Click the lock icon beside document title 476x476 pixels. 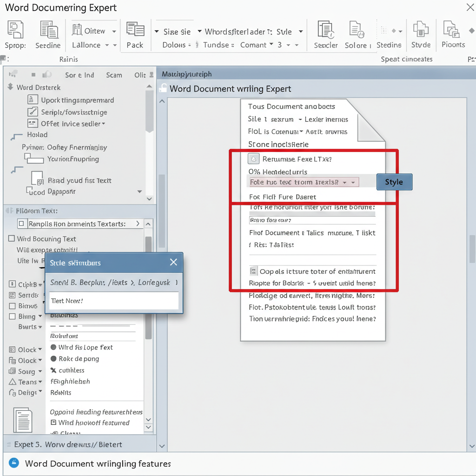163,88
